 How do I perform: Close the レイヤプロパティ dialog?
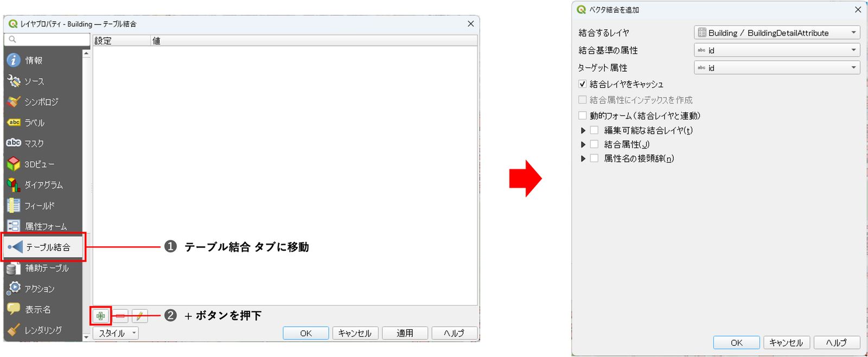click(x=470, y=24)
